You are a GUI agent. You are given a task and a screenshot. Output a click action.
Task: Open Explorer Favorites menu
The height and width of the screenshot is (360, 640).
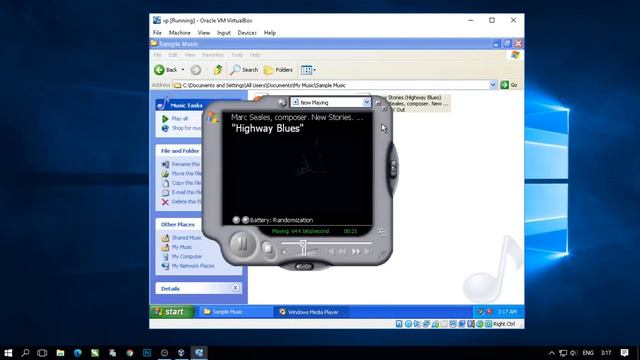tap(213, 55)
